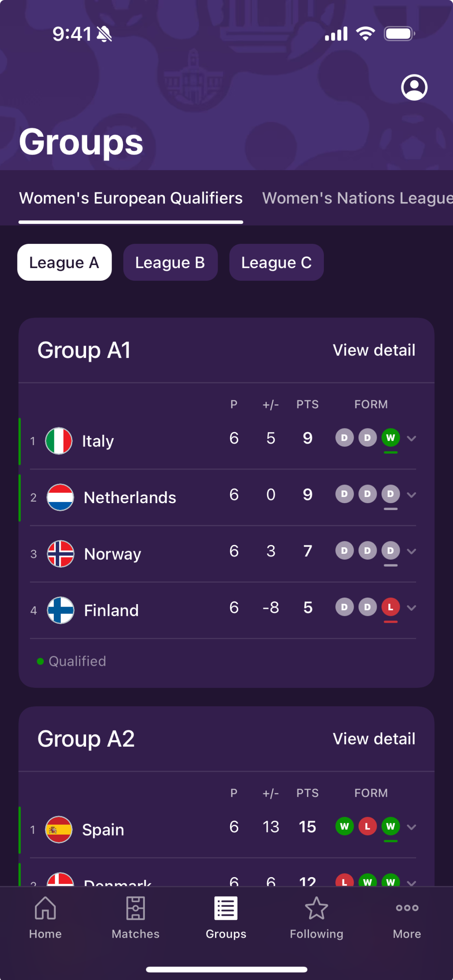The width and height of the screenshot is (453, 980).
Task: Open Following via the star icon
Action: coord(316,909)
